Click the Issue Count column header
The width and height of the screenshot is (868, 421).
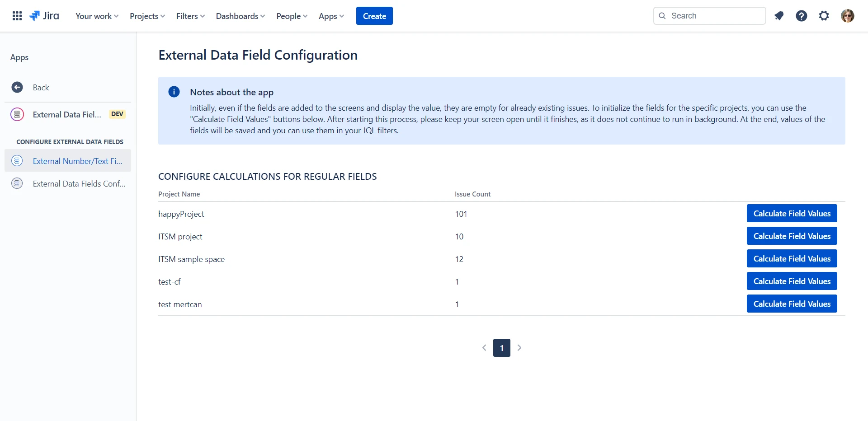472,194
